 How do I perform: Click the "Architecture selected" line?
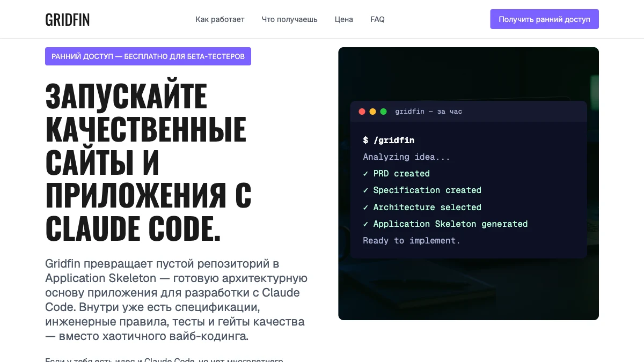pyautogui.click(x=422, y=207)
